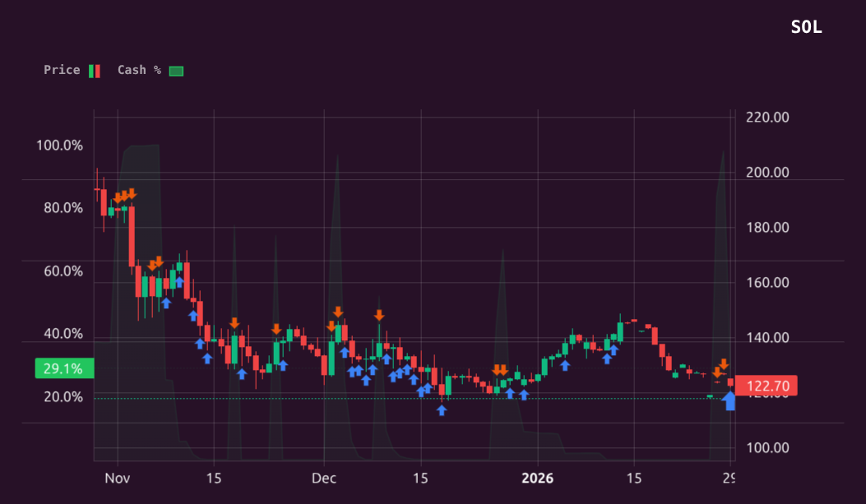Select the large blue buy arrow at far right
866x504 pixels.
(x=729, y=401)
